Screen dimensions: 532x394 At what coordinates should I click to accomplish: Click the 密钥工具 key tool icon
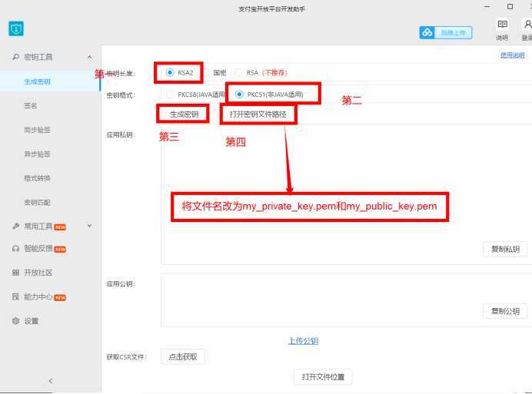(15, 57)
